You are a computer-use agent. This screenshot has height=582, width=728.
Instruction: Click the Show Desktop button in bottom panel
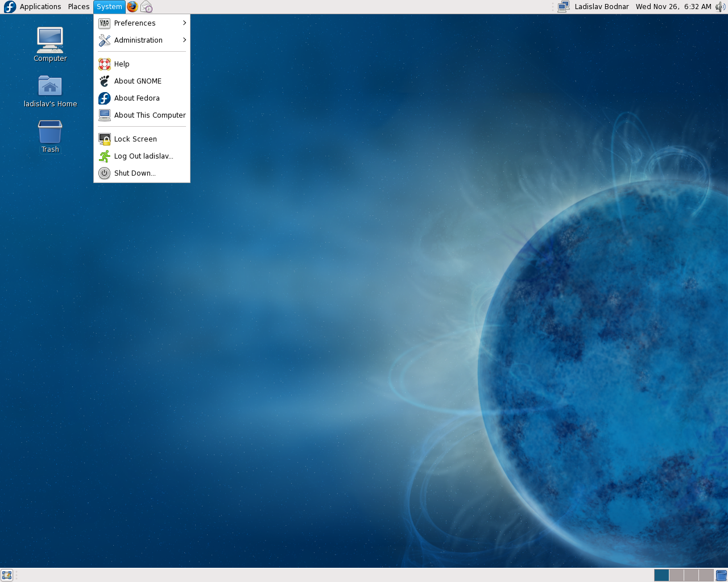[x=7, y=575]
